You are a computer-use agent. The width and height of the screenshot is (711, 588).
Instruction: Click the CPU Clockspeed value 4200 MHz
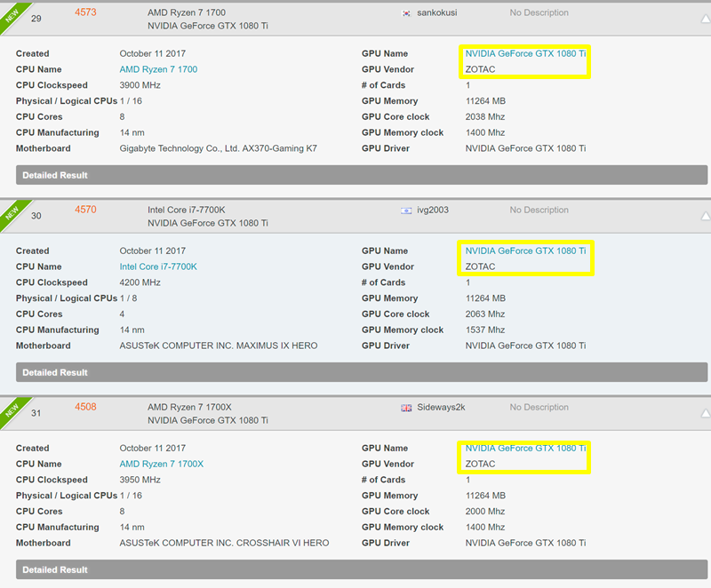coord(140,282)
